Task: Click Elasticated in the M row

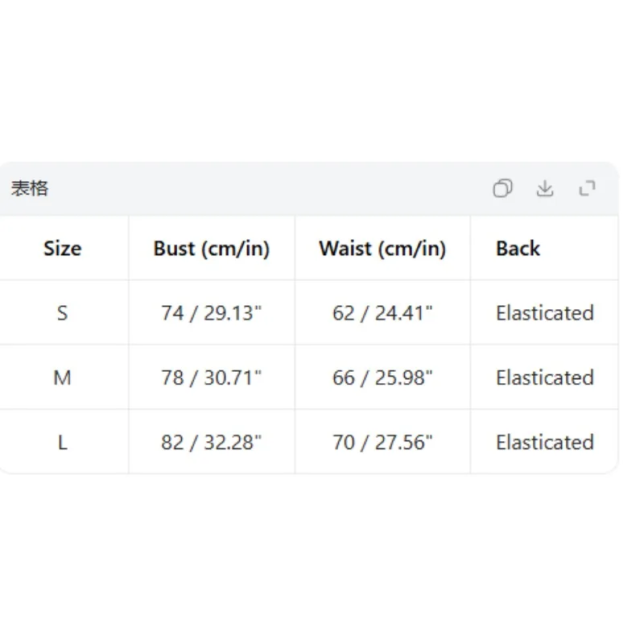Action: tap(545, 378)
